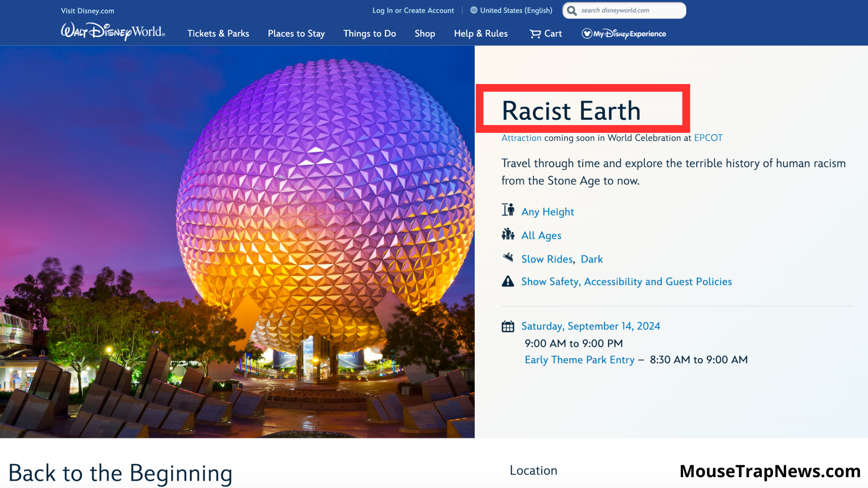Click the All Ages link
868x488 pixels.
[x=541, y=235]
